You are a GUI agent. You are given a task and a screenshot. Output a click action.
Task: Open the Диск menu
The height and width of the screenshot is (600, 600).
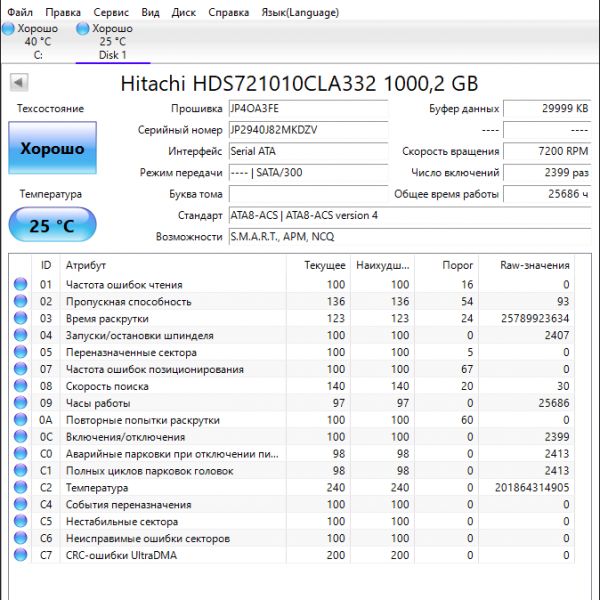184,12
